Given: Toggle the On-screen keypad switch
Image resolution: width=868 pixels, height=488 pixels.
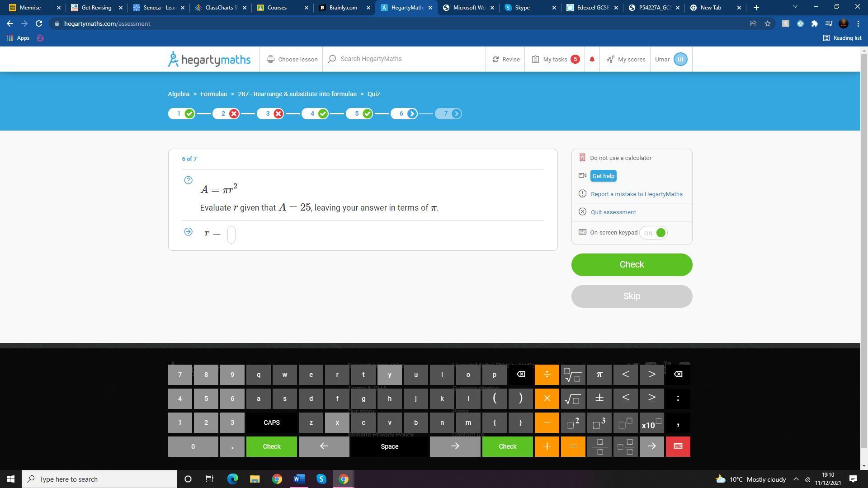Looking at the screenshot, I should (x=654, y=233).
